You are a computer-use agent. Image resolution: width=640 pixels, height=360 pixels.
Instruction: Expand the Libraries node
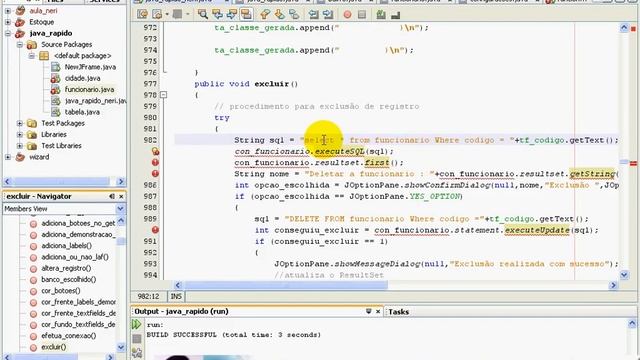(x=20, y=134)
